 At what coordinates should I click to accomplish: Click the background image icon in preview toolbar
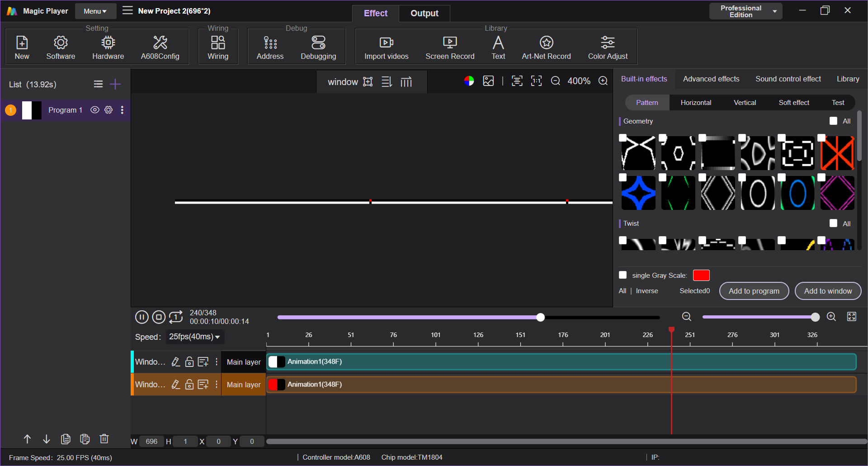[x=488, y=81]
